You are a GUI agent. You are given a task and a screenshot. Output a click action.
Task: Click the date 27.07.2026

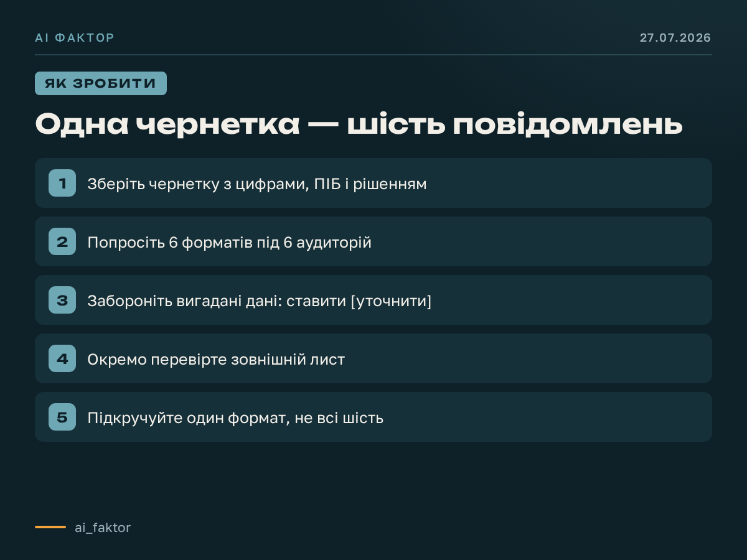675,38
